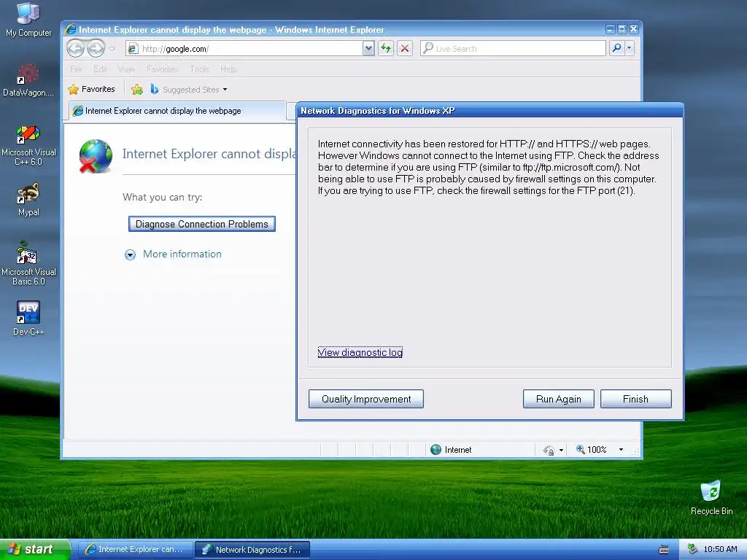The image size is (747, 560).
Task: Open the Edit menu
Action: [x=100, y=69]
